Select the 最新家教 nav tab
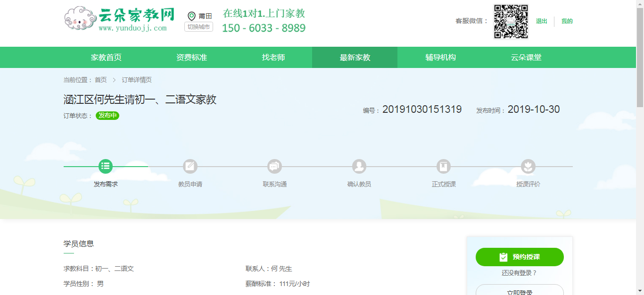 (355, 58)
